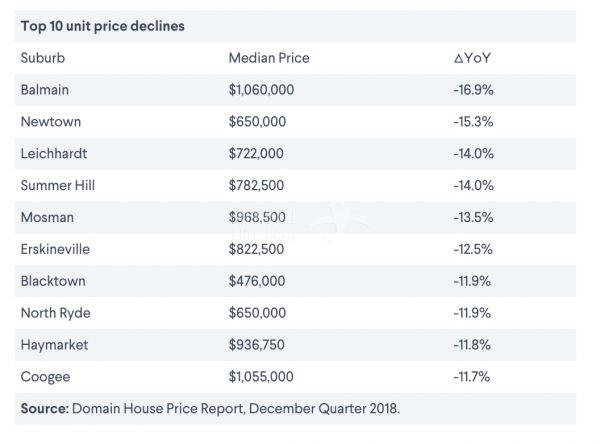Select Haymarket's $936,750 price cell
Image resolution: width=600 pixels, height=444 pixels.
pyautogui.click(x=257, y=345)
